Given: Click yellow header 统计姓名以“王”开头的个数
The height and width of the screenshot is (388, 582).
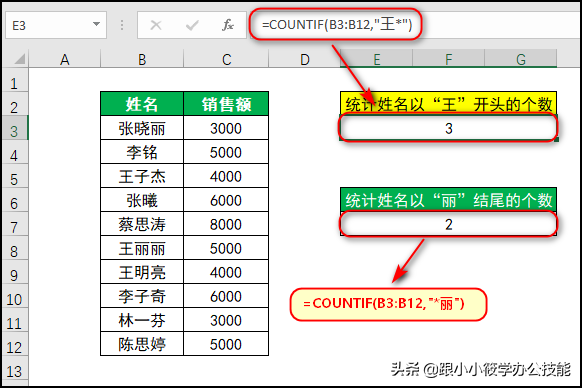Looking at the screenshot, I should click(x=448, y=104).
